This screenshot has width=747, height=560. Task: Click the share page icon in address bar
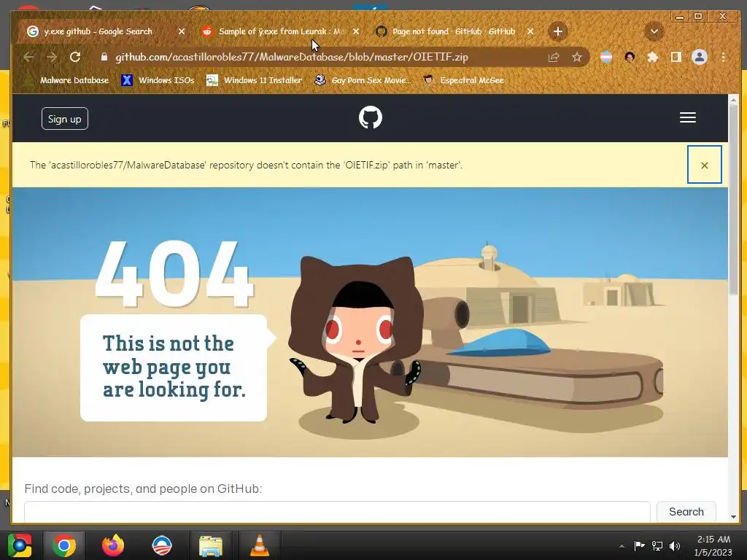[554, 57]
